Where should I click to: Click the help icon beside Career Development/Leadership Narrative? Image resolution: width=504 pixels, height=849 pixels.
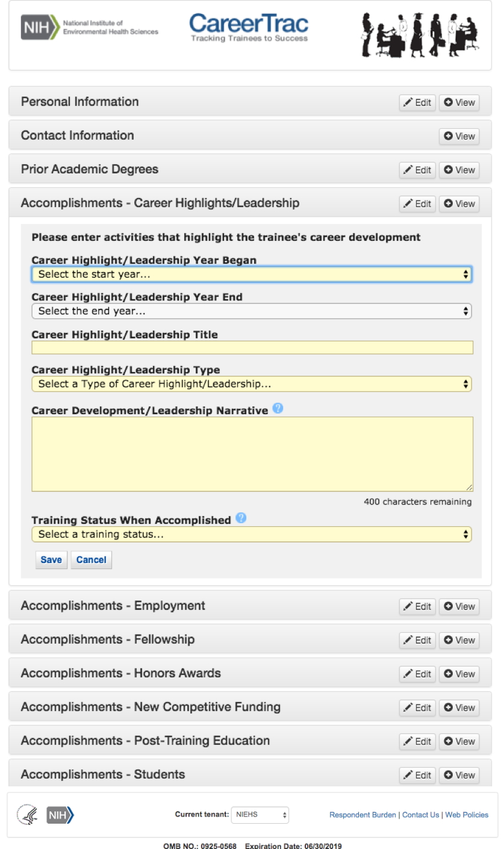pos(278,409)
